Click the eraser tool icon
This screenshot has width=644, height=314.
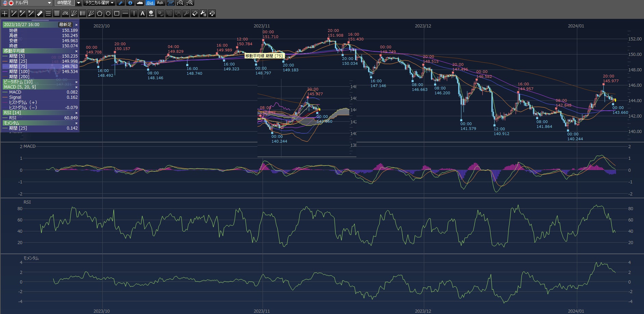pyautogui.click(x=194, y=13)
